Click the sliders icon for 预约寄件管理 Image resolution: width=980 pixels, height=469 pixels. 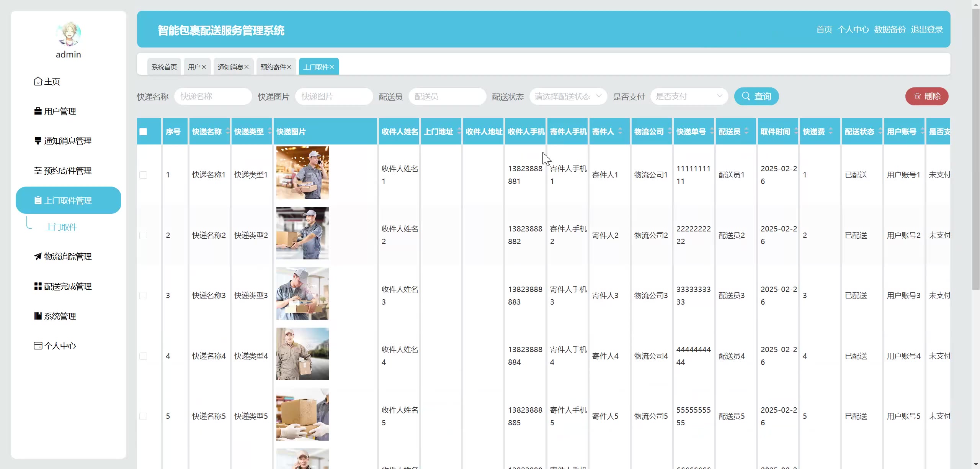(x=38, y=171)
